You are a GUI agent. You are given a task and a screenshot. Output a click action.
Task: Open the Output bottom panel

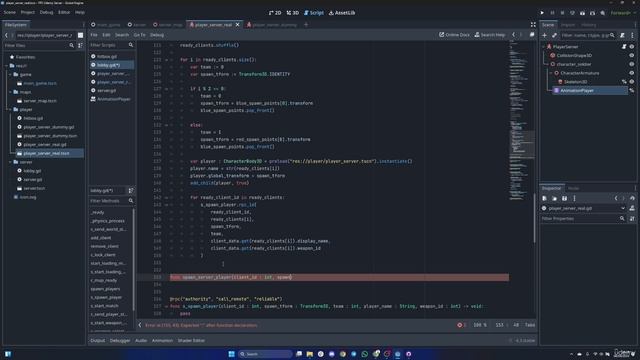click(98, 340)
